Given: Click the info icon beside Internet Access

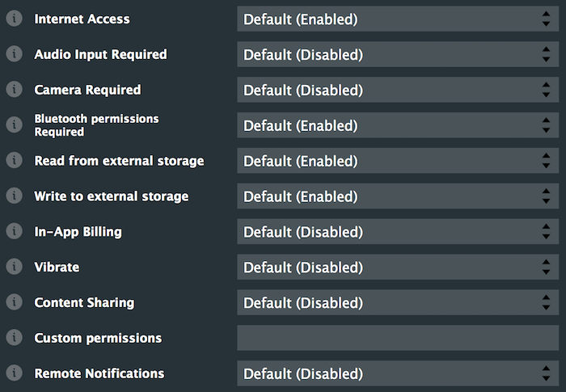Looking at the screenshot, I should [14, 19].
